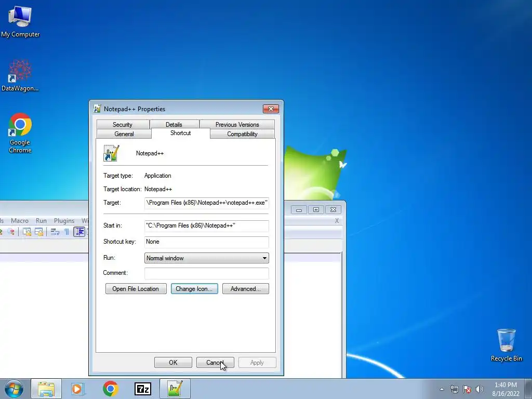The image size is (532, 399).
Task: Minimize the Notepad++ window behind the dialog
Action: click(x=299, y=210)
